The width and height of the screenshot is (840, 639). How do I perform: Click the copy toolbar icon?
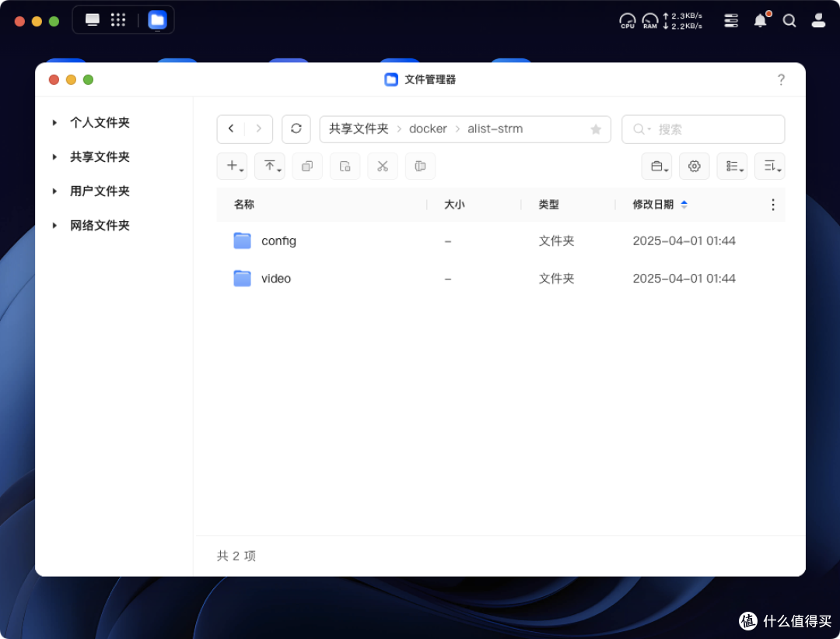coord(307,167)
